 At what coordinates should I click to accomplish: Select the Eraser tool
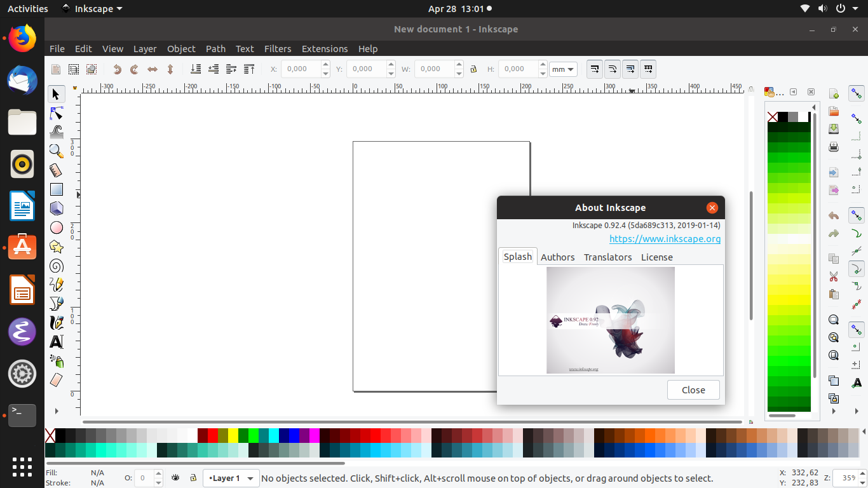[x=56, y=380]
